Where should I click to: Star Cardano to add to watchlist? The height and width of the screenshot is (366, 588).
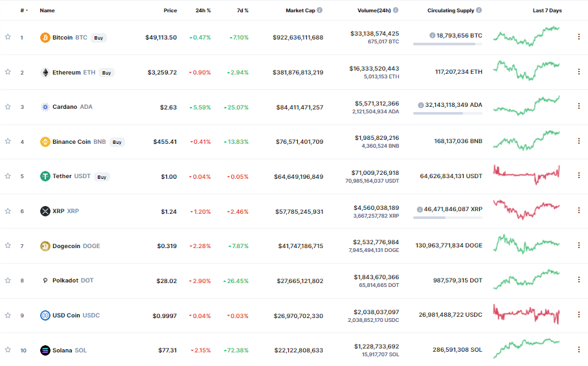pyautogui.click(x=8, y=106)
